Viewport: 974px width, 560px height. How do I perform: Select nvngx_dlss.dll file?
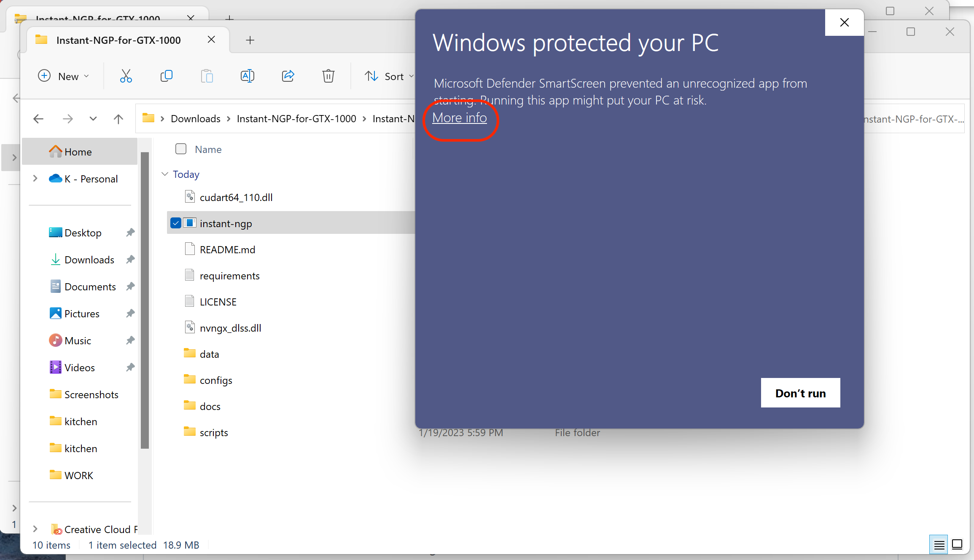(231, 328)
